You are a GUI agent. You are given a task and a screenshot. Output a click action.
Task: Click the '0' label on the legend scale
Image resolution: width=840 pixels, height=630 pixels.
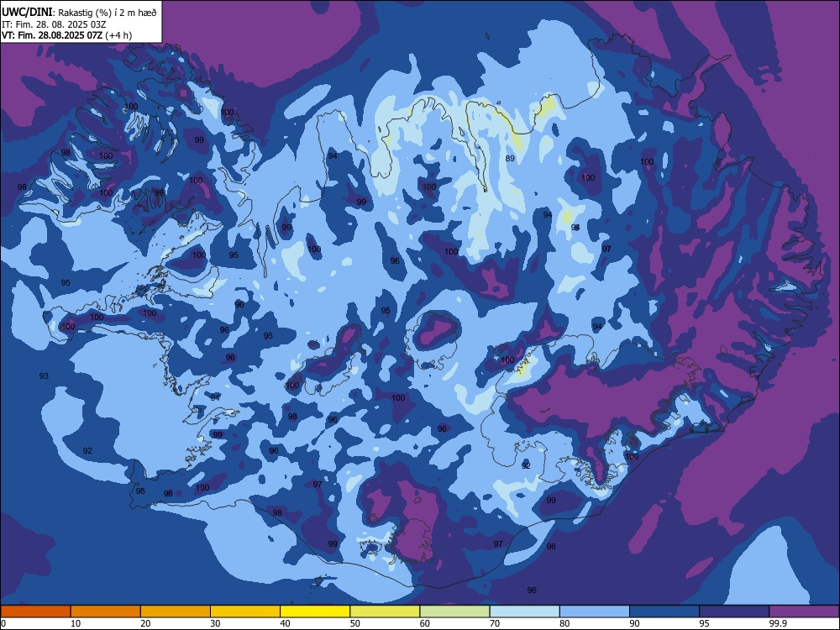tap(3, 623)
